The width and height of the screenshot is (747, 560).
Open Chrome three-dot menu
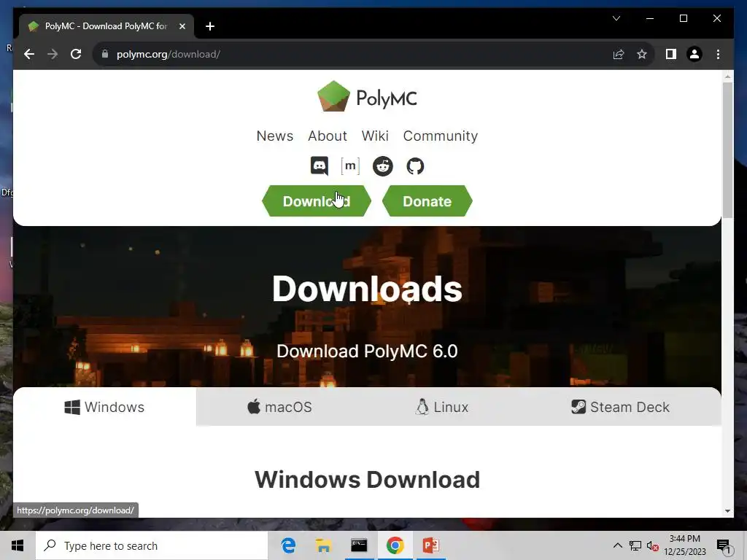pyautogui.click(x=718, y=54)
